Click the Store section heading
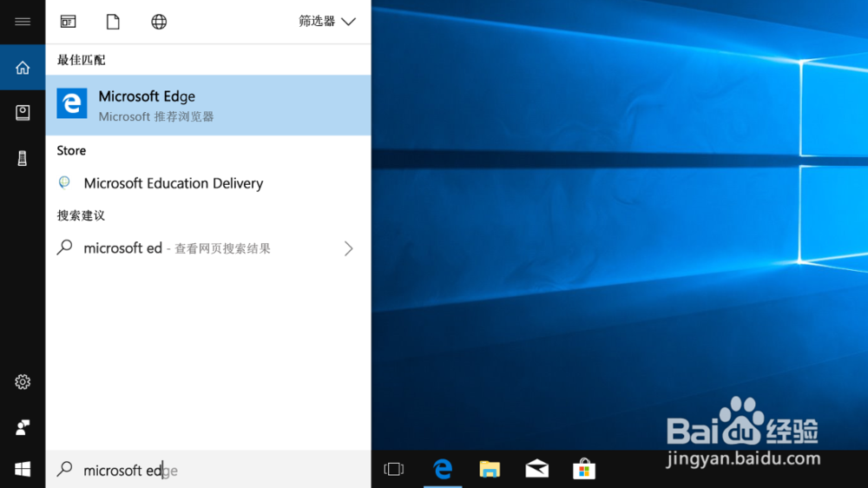 pos(71,151)
